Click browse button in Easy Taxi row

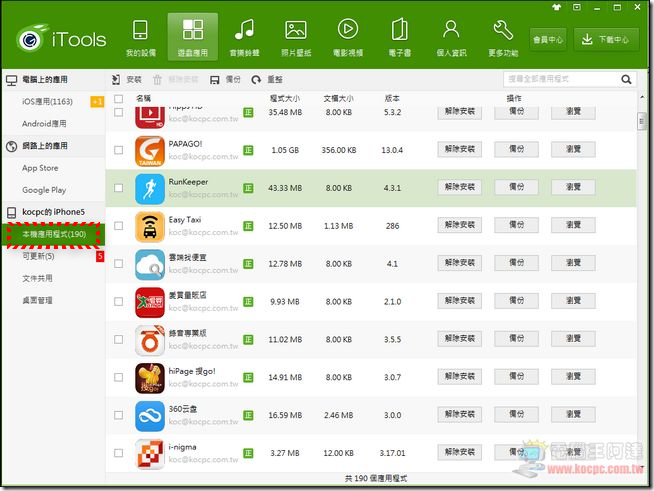click(x=573, y=225)
